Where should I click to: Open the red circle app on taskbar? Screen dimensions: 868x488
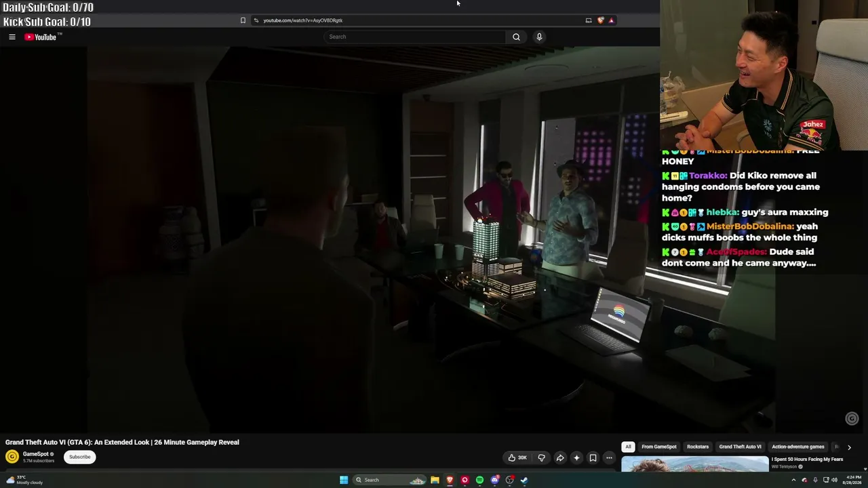point(465,480)
